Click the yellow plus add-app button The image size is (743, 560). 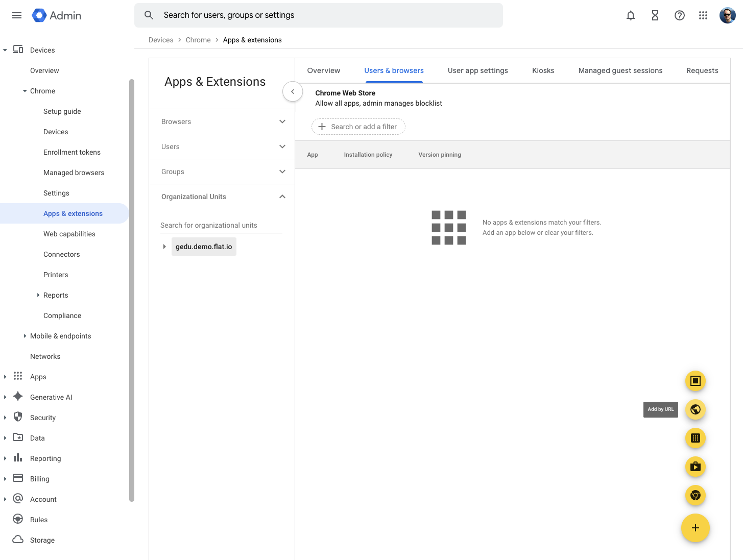tap(695, 528)
